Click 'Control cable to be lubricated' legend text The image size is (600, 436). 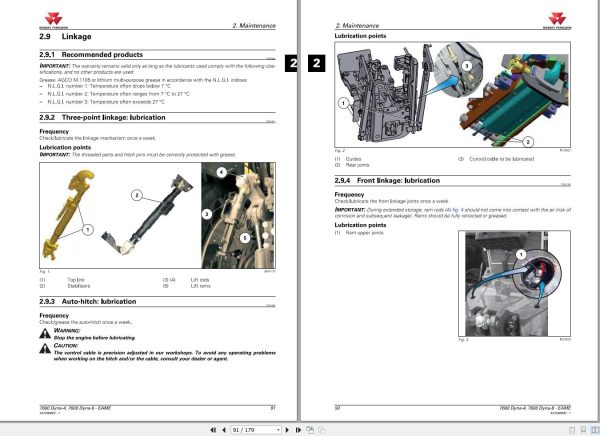pos(502,159)
